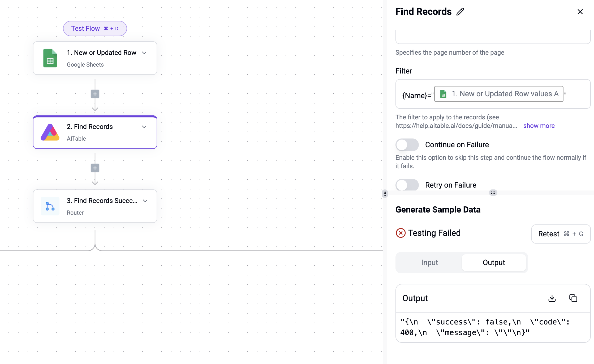Close the Find Records side panel
This screenshot has width=594, height=364.
point(580,12)
